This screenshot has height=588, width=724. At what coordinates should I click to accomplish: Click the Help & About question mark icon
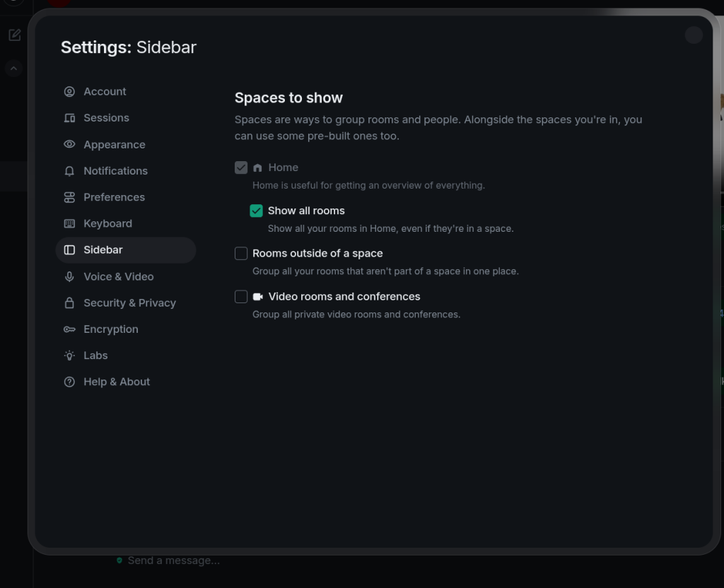[69, 382]
